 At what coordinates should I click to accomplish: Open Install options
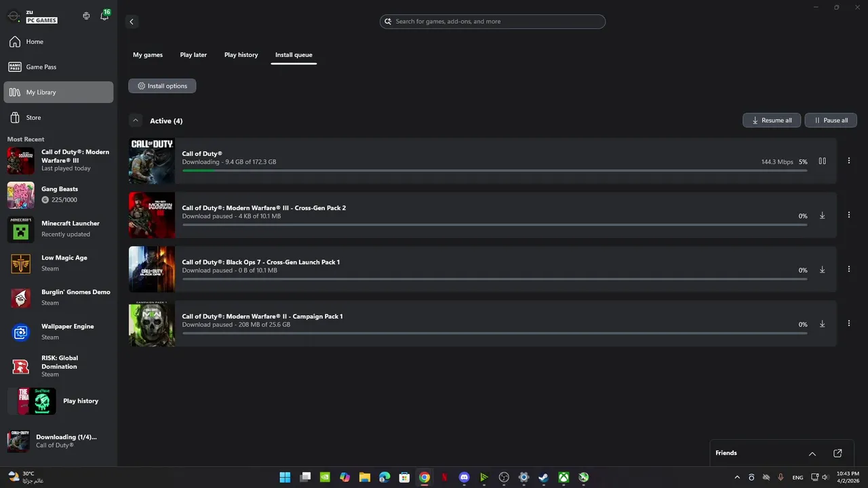click(x=162, y=86)
